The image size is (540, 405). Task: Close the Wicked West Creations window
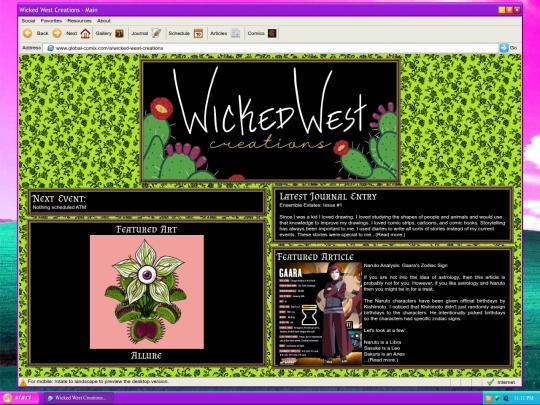click(x=517, y=10)
